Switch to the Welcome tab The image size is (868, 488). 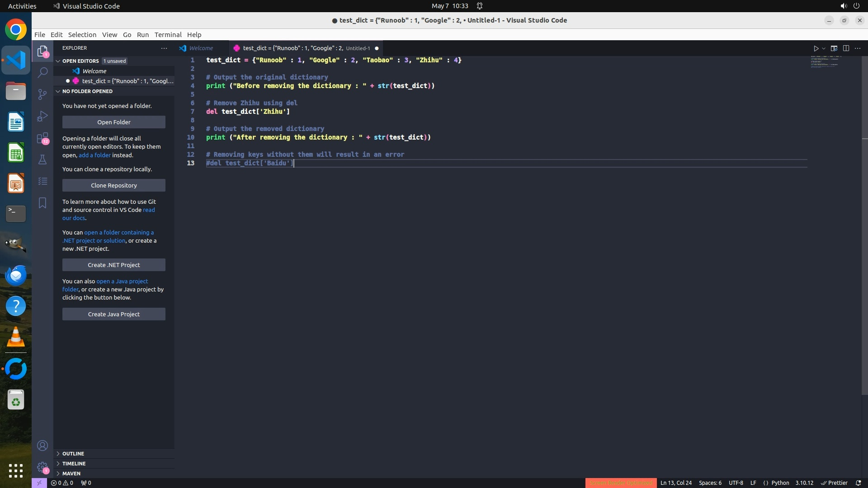click(201, 48)
